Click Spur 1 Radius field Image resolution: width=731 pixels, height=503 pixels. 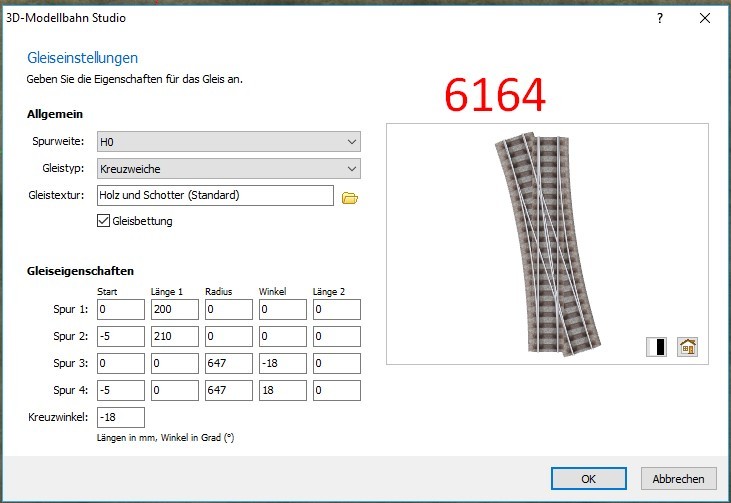click(229, 310)
